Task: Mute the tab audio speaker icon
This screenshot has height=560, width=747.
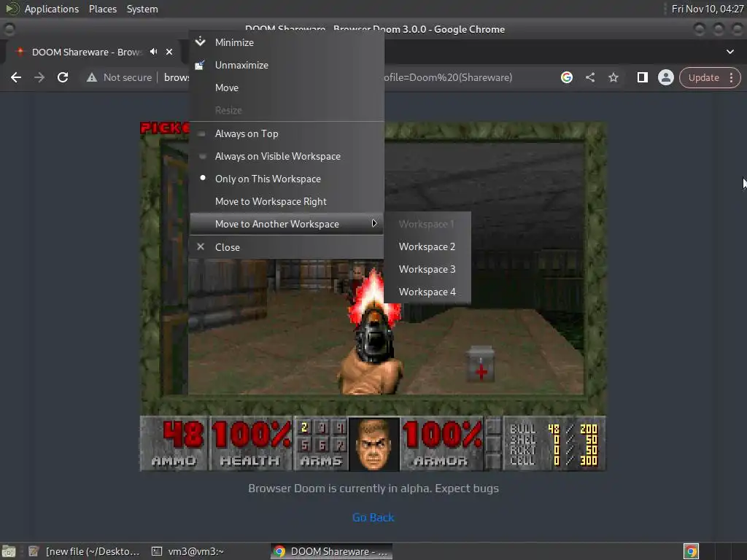Action: point(153,52)
